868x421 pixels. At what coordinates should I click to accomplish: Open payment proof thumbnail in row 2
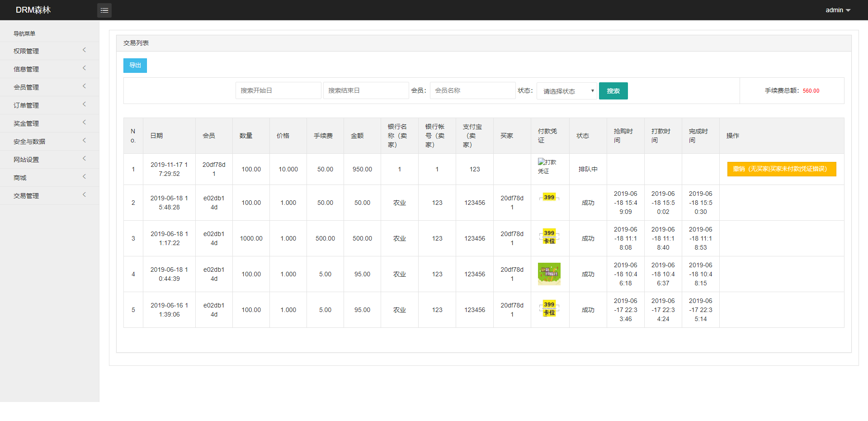tap(549, 197)
